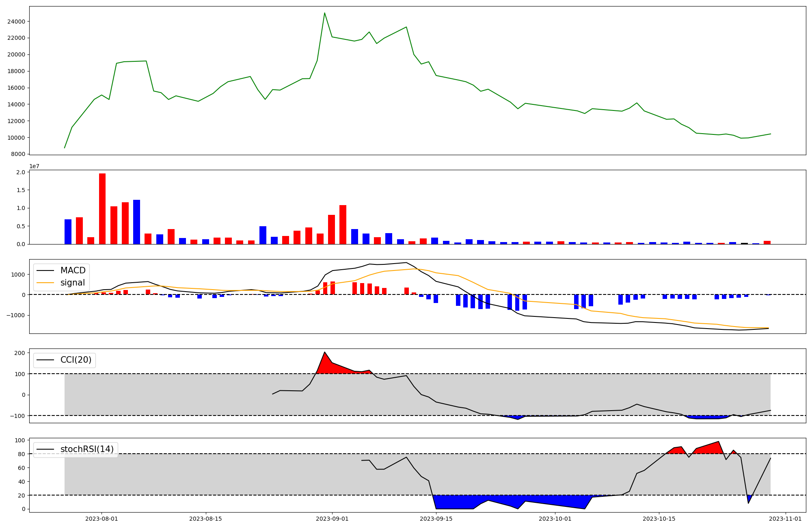812x528 pixels.
Task: Click the stochRSI(14) legend entry
Action: pyautogui.click(x=87, y=449)
